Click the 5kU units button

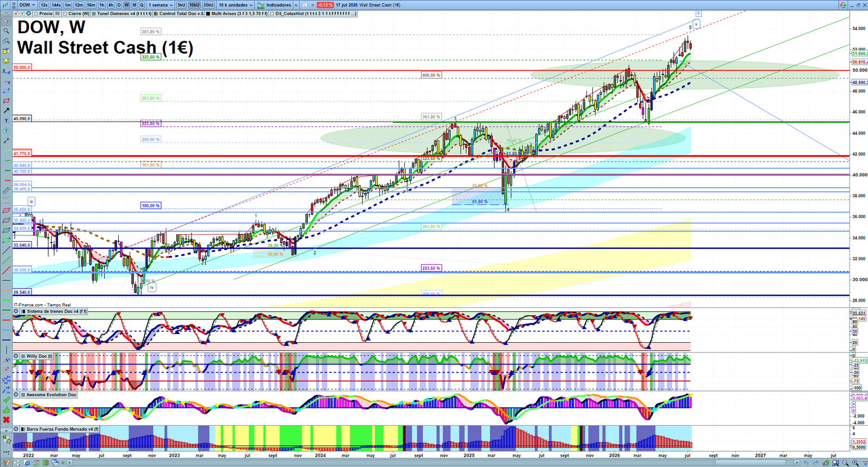[181, 5]
